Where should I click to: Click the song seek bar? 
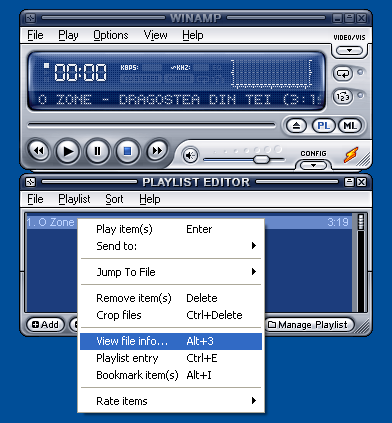click(x=152, y=125)
